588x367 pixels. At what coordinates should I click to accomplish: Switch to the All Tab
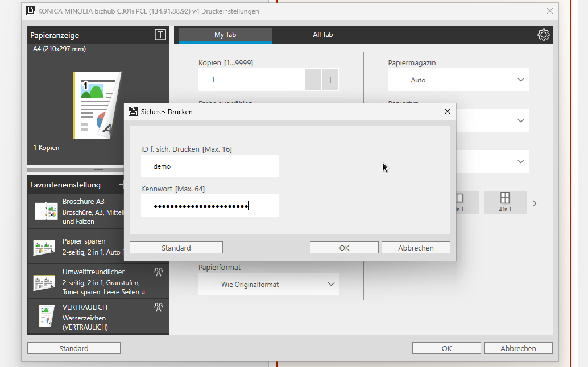pos(322,35)
